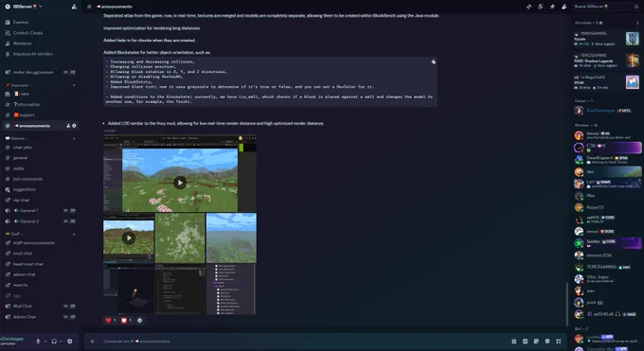Screen dimensions: 644x351
Task: Open microphone input options arrow
Action: [x=45, y=342]
